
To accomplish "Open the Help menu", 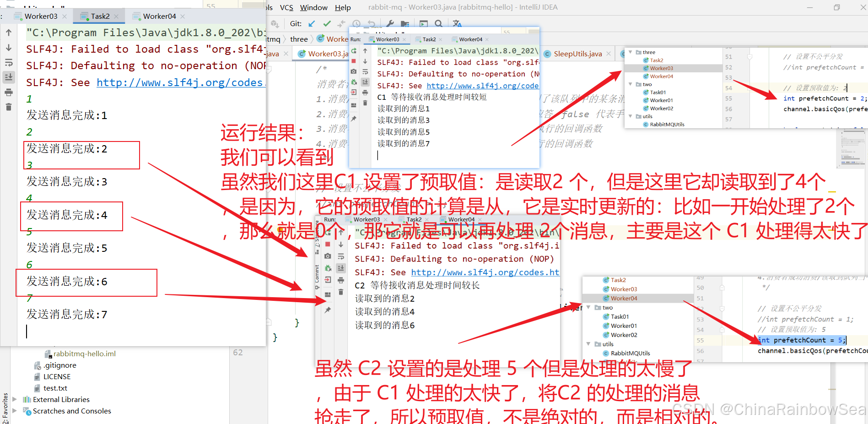I will [343, 7].
